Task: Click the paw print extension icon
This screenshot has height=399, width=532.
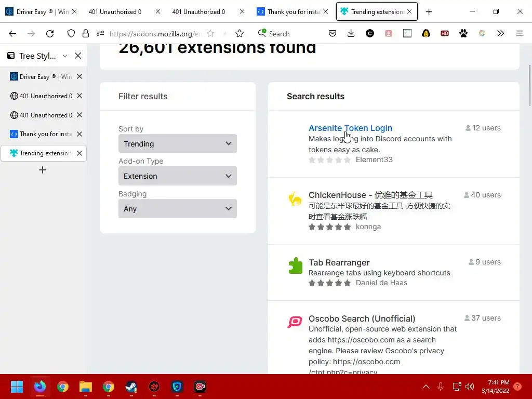Action: pos(463,33)
